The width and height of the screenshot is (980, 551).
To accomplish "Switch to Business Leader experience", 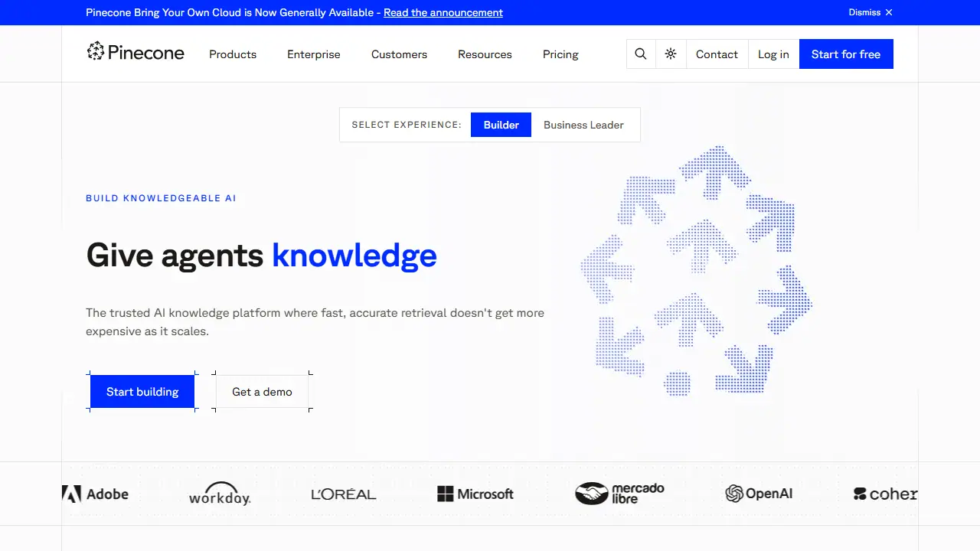I will [x=583, y=125].
